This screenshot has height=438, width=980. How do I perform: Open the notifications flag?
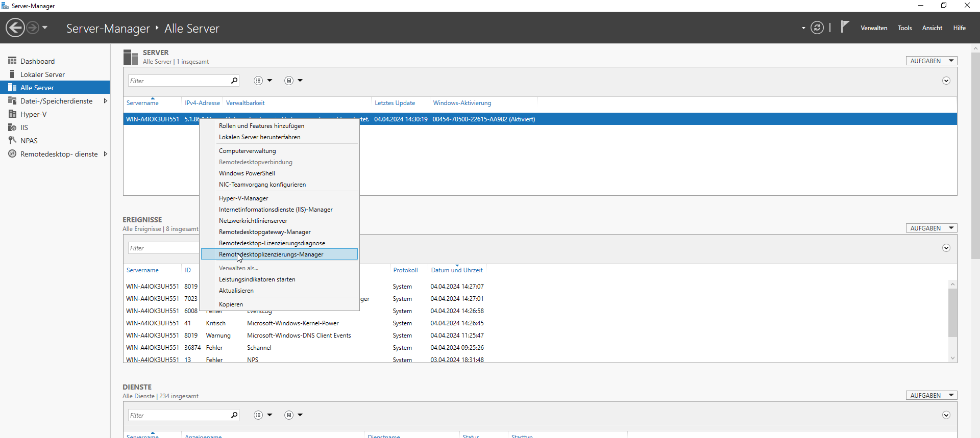click(x=845, y=27)
